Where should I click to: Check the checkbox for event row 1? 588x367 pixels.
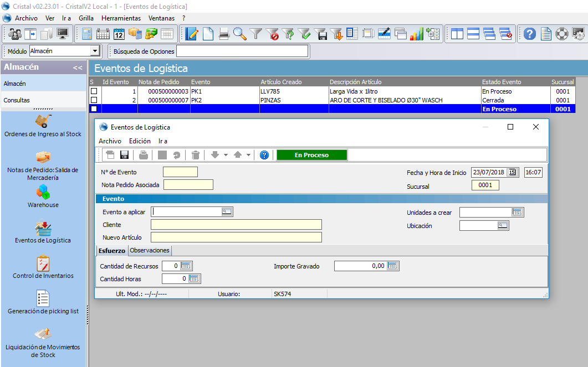94,91
